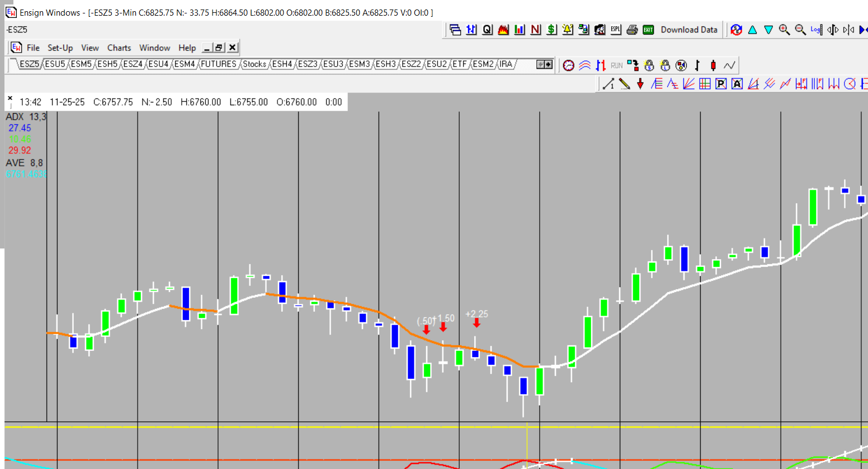Expand the File menu
This screenshot has width=868, height=469.
coord(33,48)
